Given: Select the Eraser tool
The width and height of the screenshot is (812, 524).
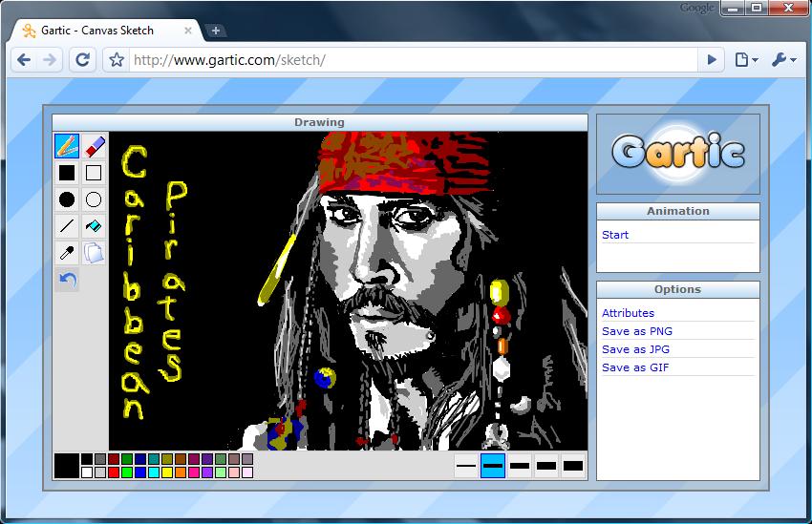Looking at the screenshot, I should pos(94,145).
